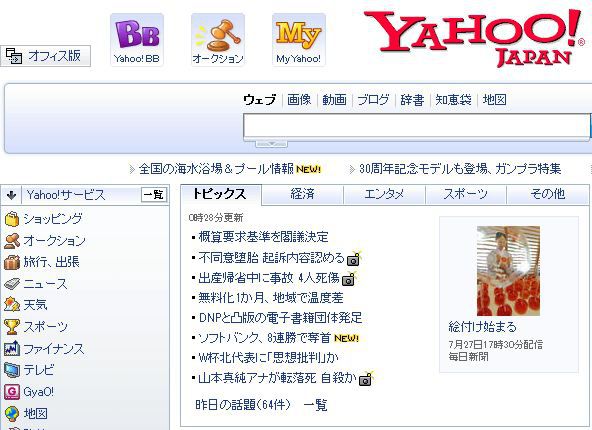Read headline 不同意堕胎 起訴内容認める
The image size is (592, 430).
tap(271, 258)
